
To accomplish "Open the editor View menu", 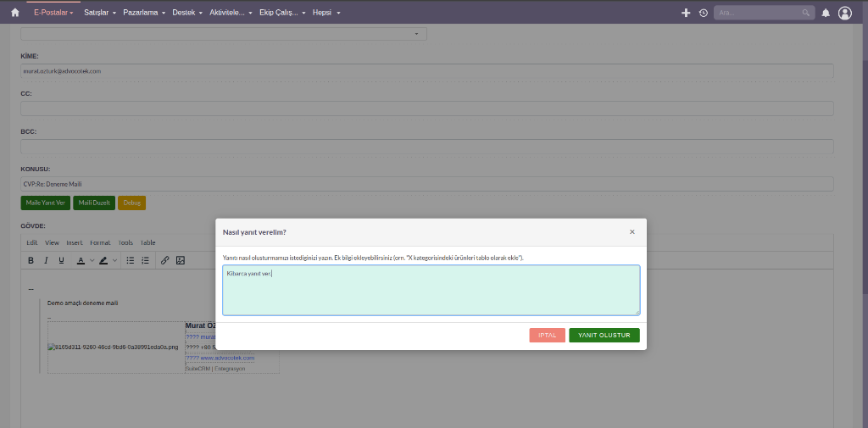I will pyautogui.click(x=52, y=242).
